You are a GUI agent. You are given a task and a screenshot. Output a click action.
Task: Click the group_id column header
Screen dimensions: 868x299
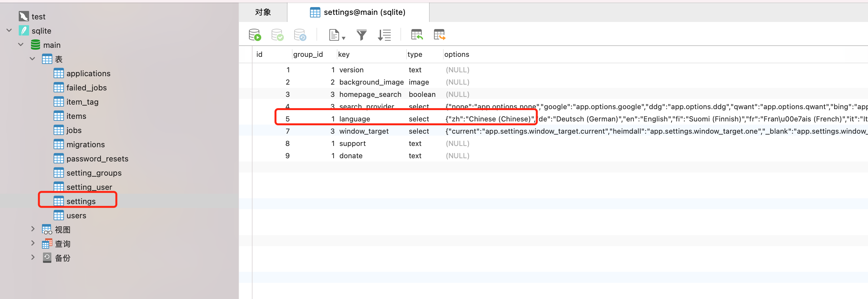(314, 54)
